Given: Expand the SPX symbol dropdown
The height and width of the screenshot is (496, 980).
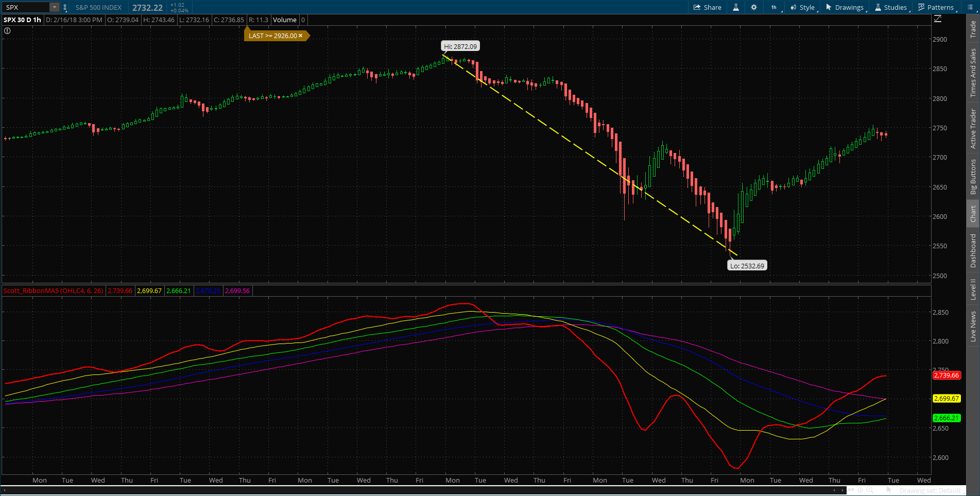Looking at the screenshot, I should point(54,7).
